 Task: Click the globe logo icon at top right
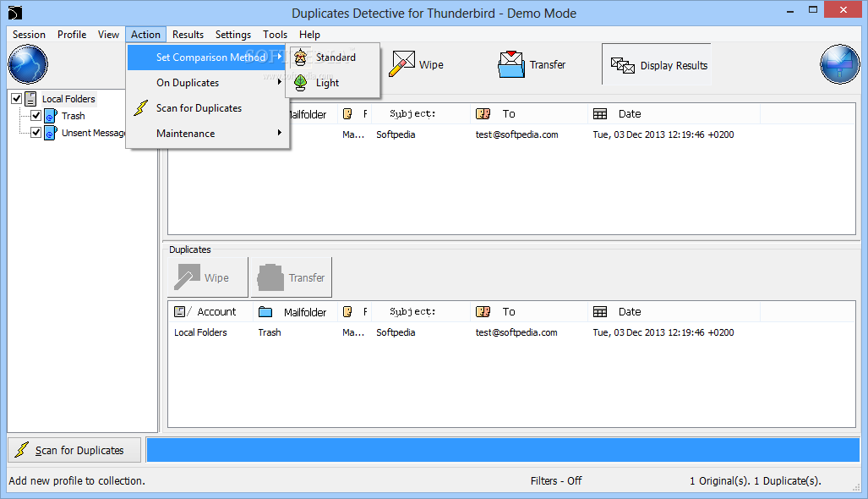coord(839,64)
